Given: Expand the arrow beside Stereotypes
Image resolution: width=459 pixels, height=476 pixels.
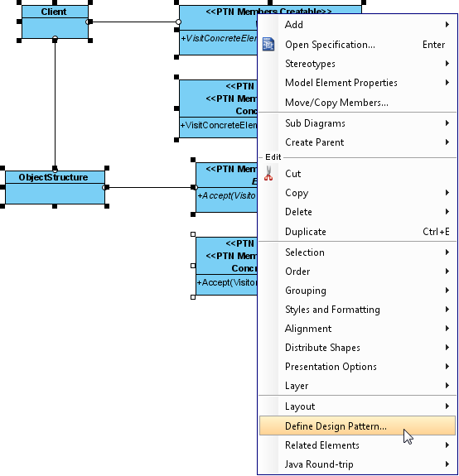Looking at the screenshot, I should click(x=447, y=63).
